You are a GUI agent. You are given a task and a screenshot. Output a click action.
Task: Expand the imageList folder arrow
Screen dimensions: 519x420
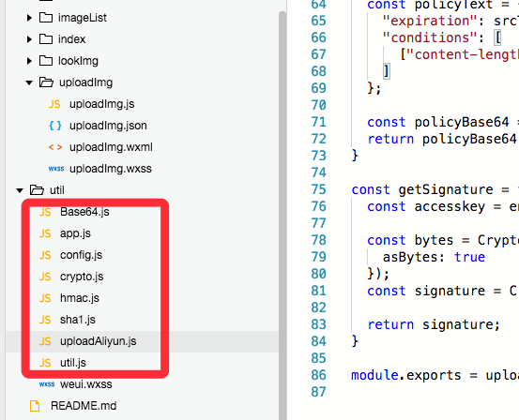(29, 18)
